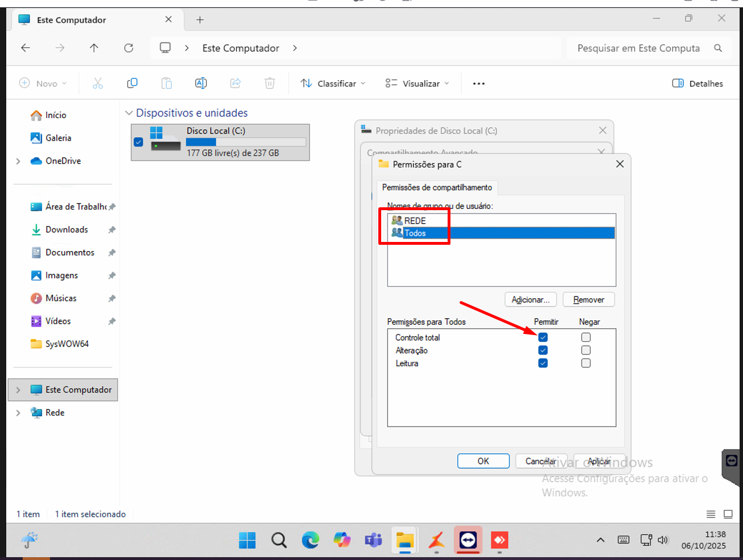This screenshot has height=560, width=743.
Task: Click the network icon in system tray
Action: tap(646, 540)
